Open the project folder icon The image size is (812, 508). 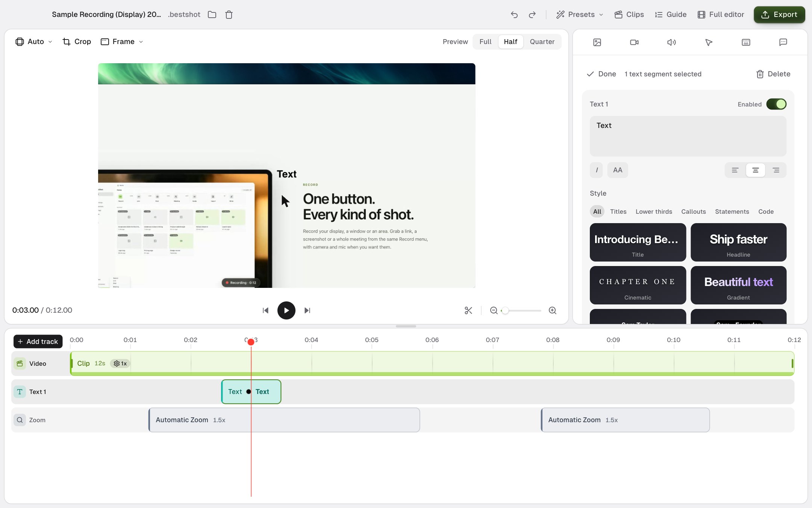point(212,15)
